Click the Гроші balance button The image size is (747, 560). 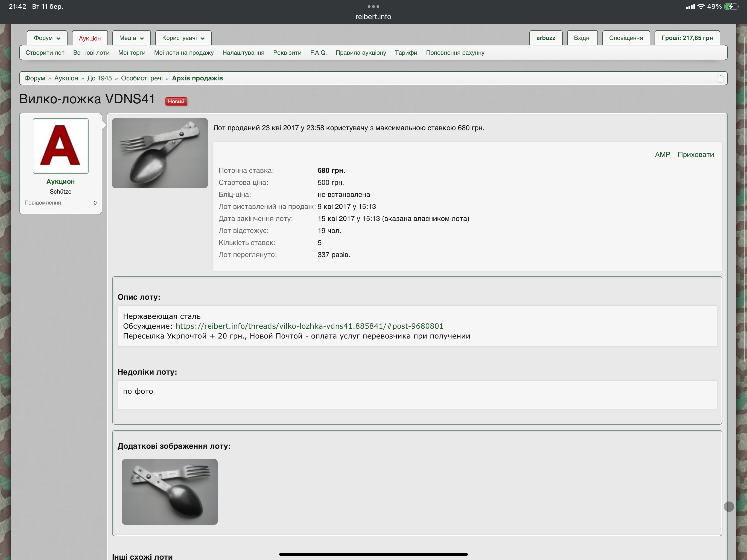click(687, 38)
